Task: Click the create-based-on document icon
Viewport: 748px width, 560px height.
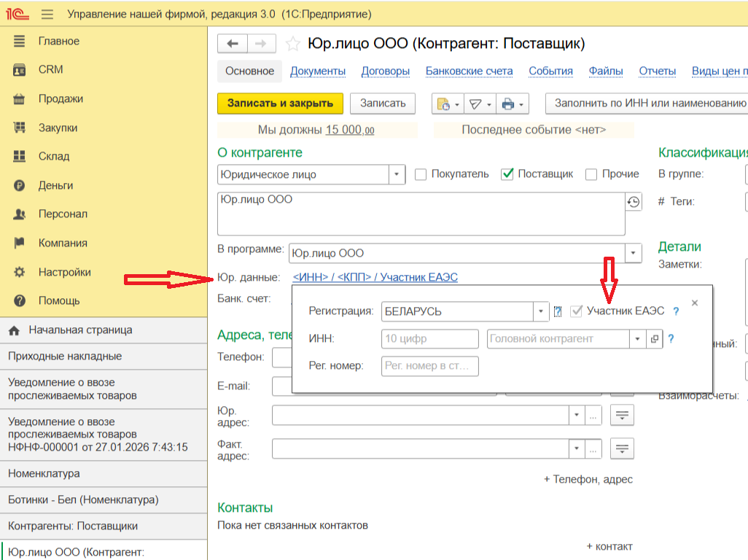Action: click(443, 104)
